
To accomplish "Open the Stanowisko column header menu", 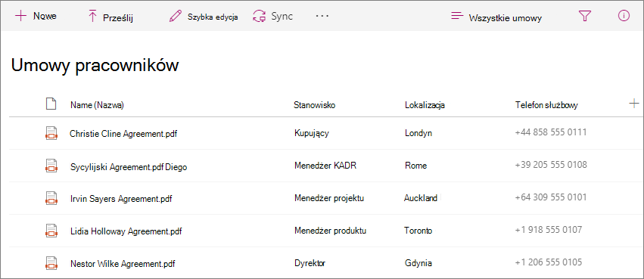I will click(315, 105).
